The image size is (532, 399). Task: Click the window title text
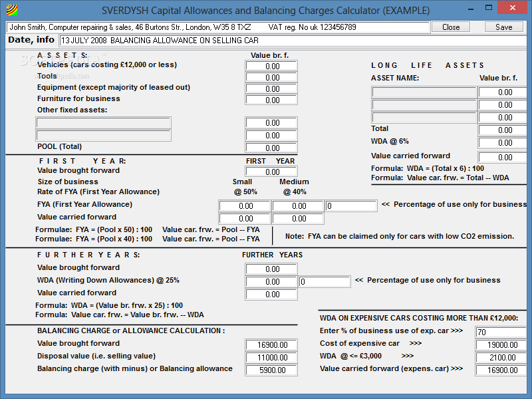tap(265, 11)
